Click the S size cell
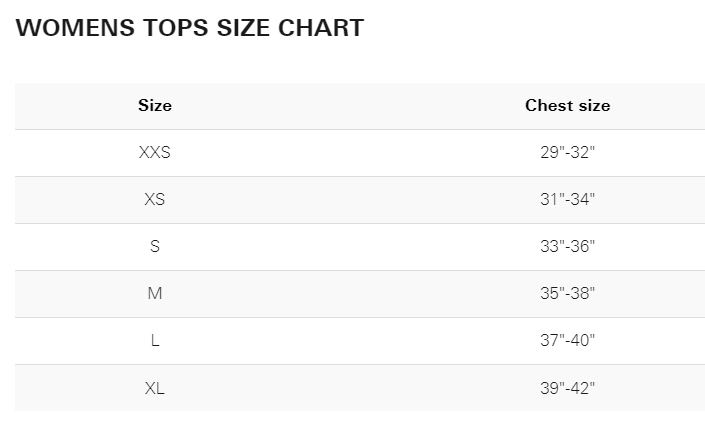The width and height of the screenshot is (705, 426). coord(155,246)
